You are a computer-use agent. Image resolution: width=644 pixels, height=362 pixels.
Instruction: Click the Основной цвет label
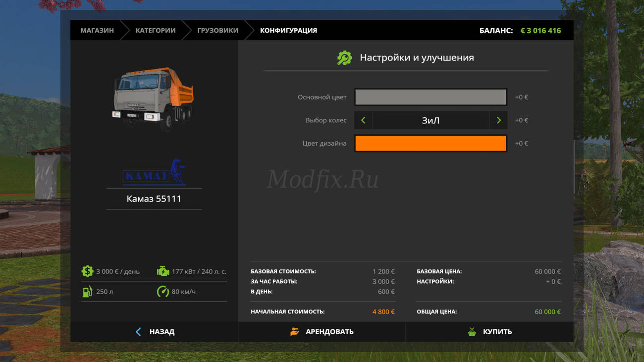tap(322, 97)
